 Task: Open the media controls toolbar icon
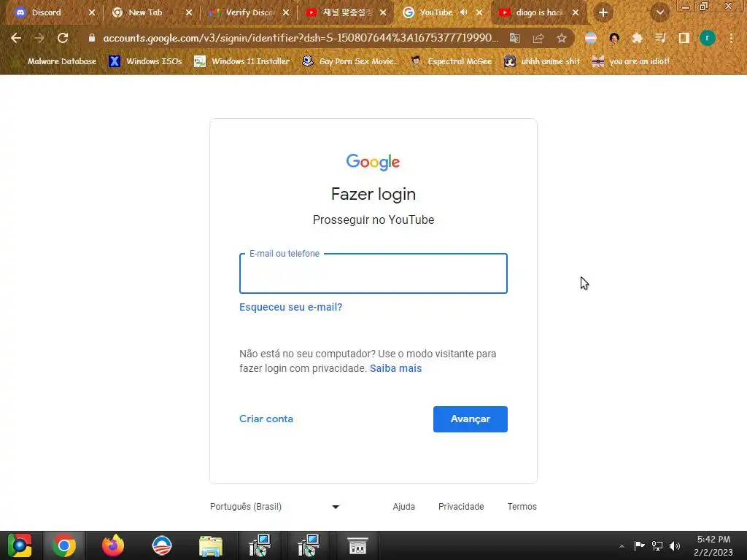coord(660,38)
